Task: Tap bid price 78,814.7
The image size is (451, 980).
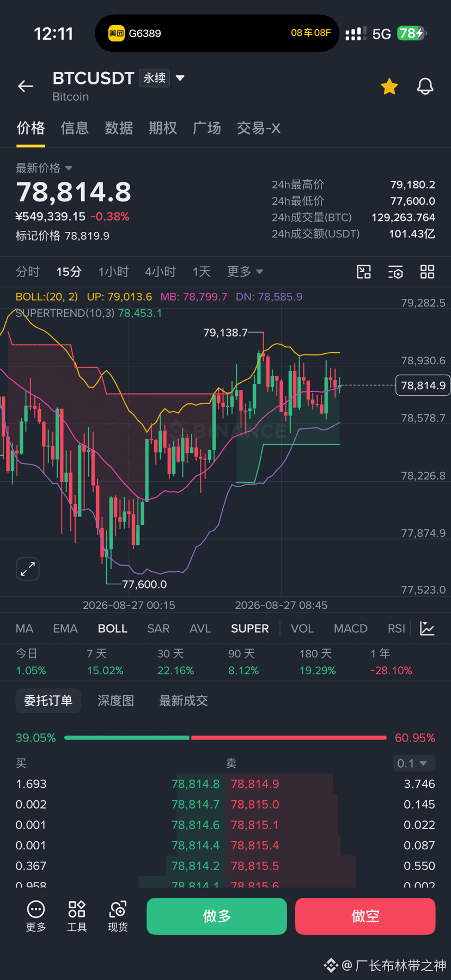Action: (x=196, y=805)
